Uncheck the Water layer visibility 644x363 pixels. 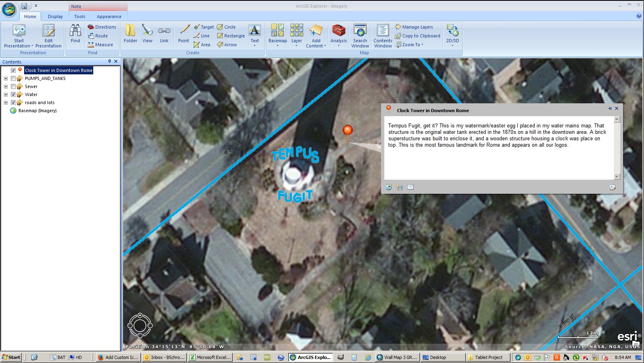[x=13, y=94]
